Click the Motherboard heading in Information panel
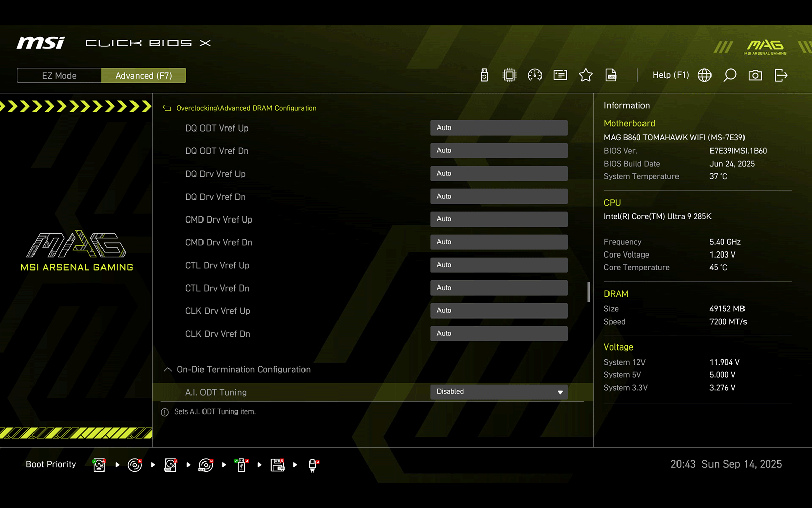 click(x=629, y=123)
